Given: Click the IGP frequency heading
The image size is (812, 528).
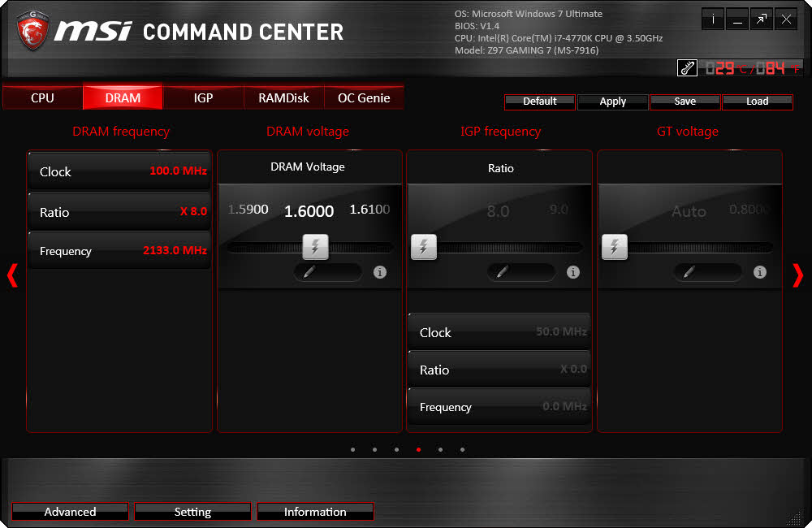Looking at the screenshot, I should coord(501,132).
